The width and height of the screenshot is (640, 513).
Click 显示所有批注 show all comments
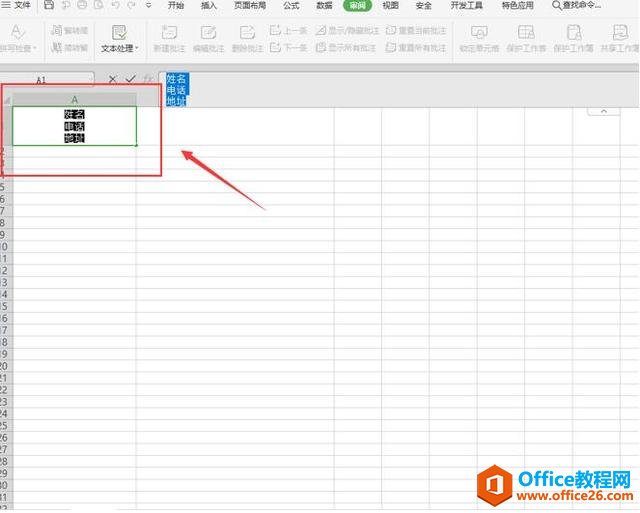[346, 48]
